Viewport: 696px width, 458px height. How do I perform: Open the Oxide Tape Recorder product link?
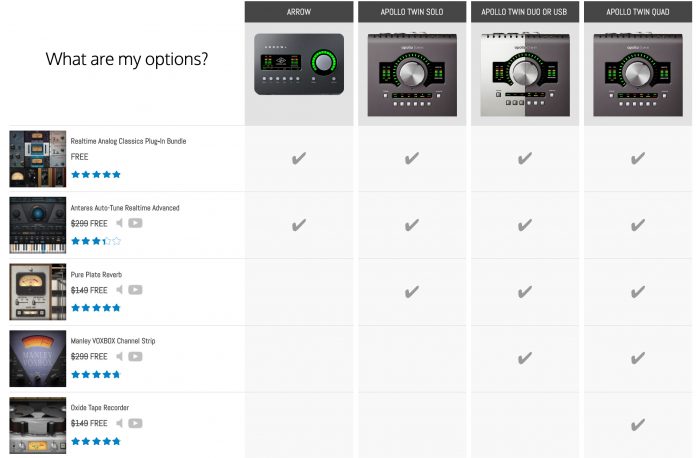[x=100, y=408]
